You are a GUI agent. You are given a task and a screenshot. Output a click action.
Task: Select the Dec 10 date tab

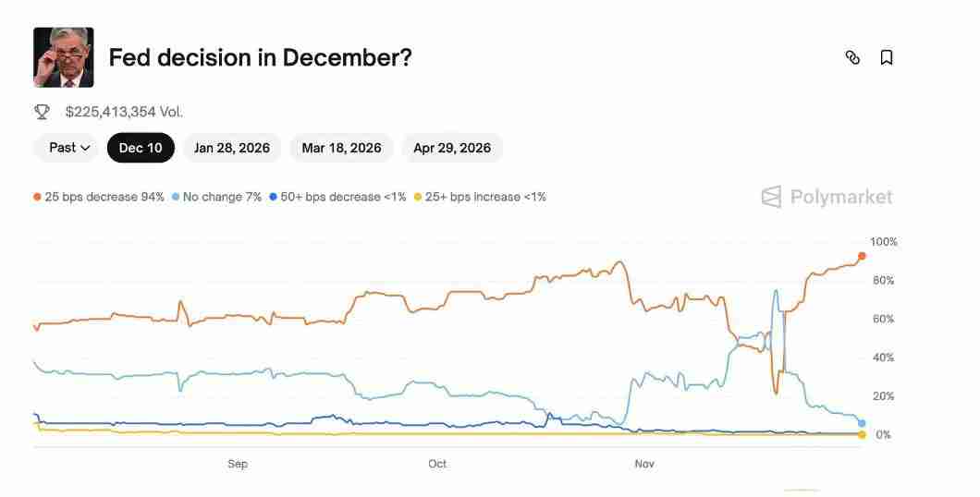click(x=141, y=148)
